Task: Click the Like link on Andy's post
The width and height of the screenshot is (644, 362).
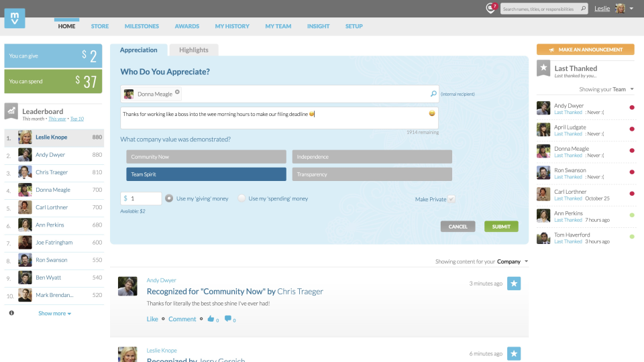Action: (152, 319)
